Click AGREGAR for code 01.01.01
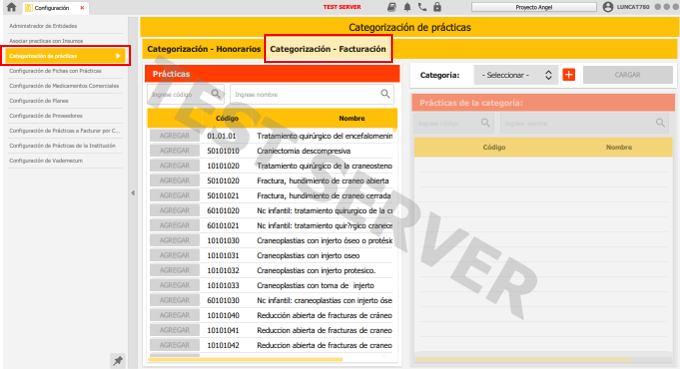 [x=174, y=136]
